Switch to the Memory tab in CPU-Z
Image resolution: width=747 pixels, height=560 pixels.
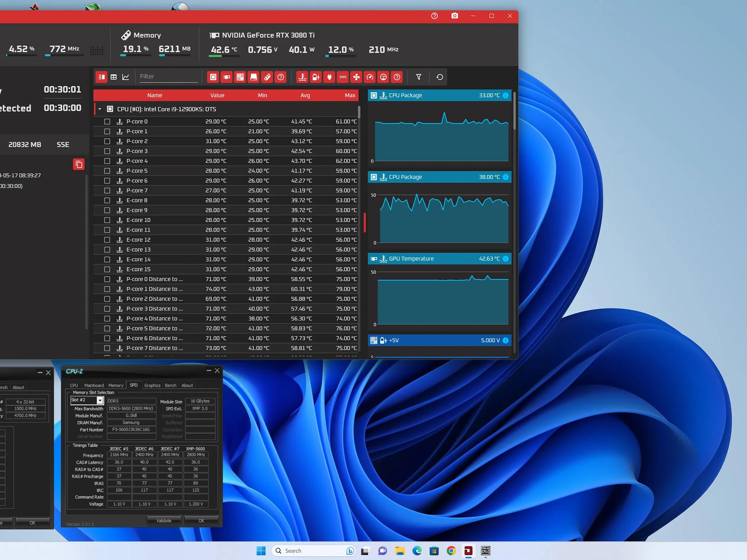pyautogui.click(x=116, y=385)
